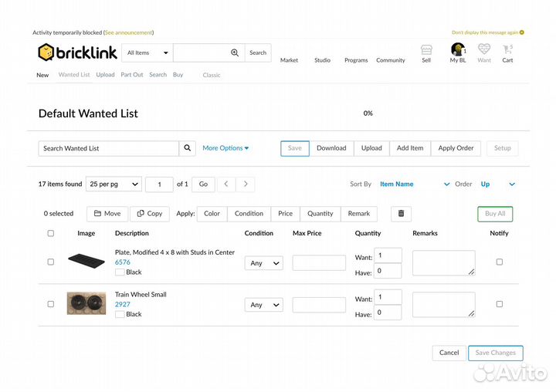This screenshot has width=556, height=392.
Task: Click Search Wanted List magnifier button
Action: (x=188, y=148)
